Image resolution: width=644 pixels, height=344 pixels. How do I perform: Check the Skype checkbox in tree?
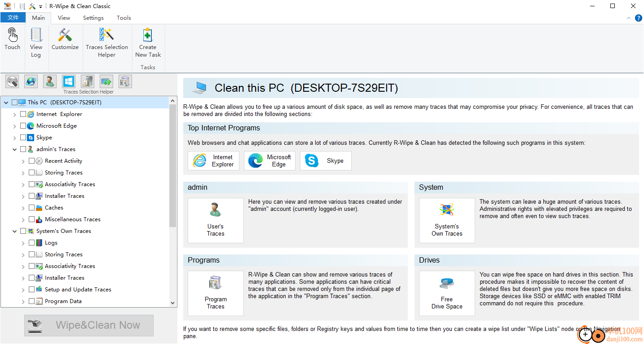[x=23, y=138]
